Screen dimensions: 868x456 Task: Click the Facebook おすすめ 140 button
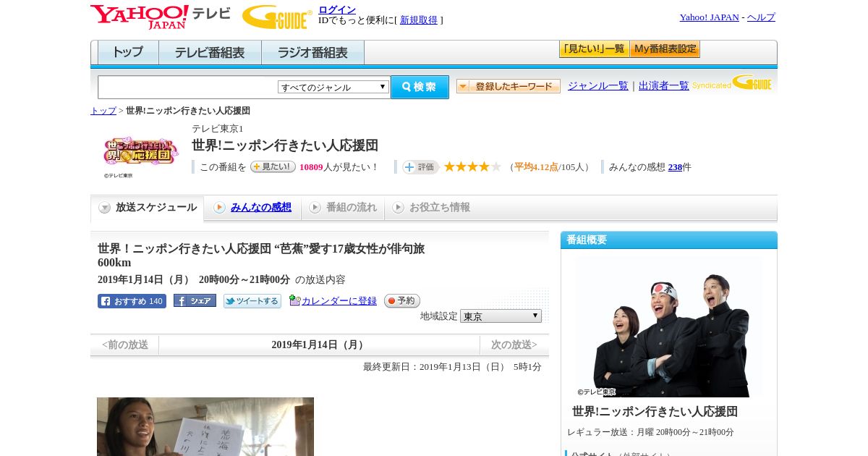(132, 301)
